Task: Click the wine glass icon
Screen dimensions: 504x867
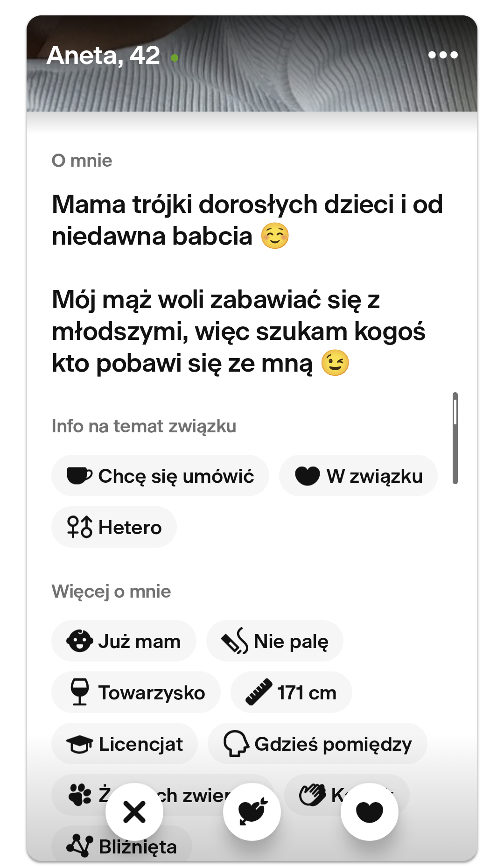Action: (x=80, y=692)
